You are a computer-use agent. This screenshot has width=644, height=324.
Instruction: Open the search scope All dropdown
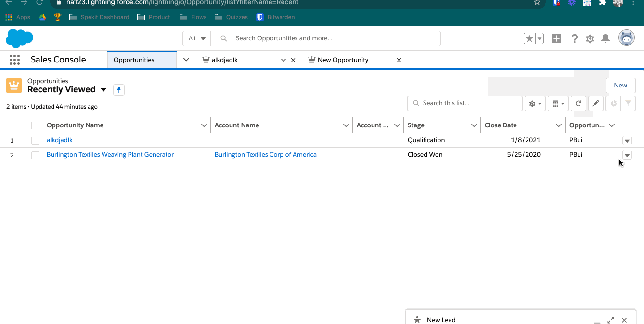(x=197, y=38)
